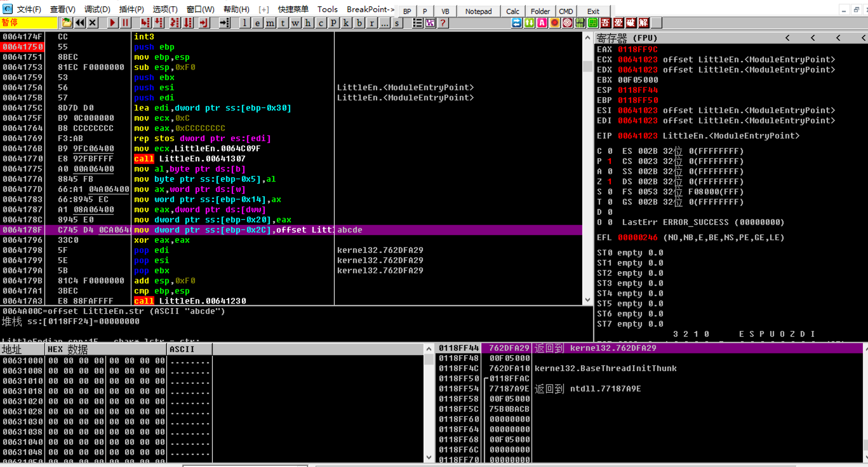Open a file with the folder icon

(x=67, y=23)
